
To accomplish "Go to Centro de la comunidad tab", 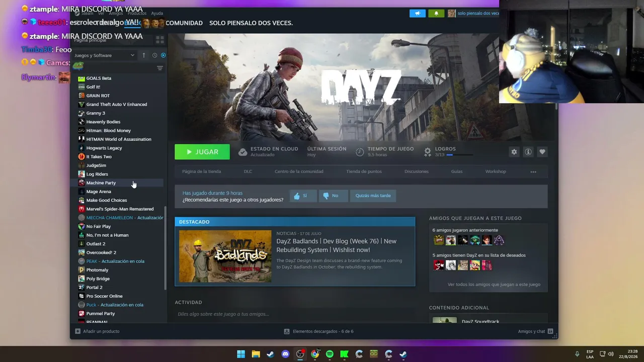I will (299, 171).
